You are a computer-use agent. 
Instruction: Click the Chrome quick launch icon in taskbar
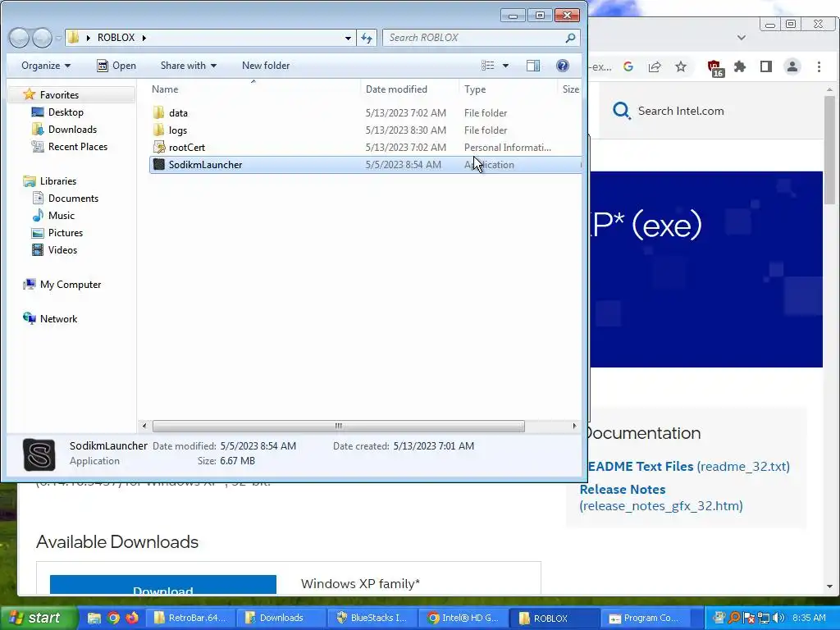coord(113,618)
